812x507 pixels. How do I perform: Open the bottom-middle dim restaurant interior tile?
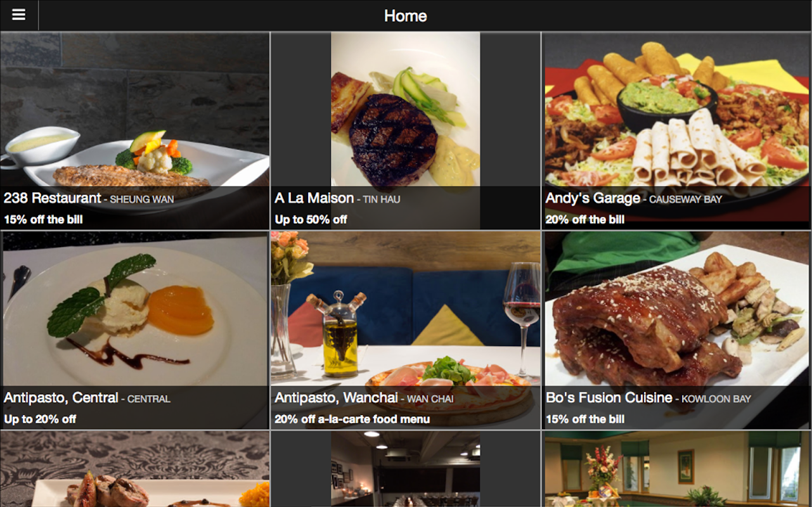click(x=406, y=469)
